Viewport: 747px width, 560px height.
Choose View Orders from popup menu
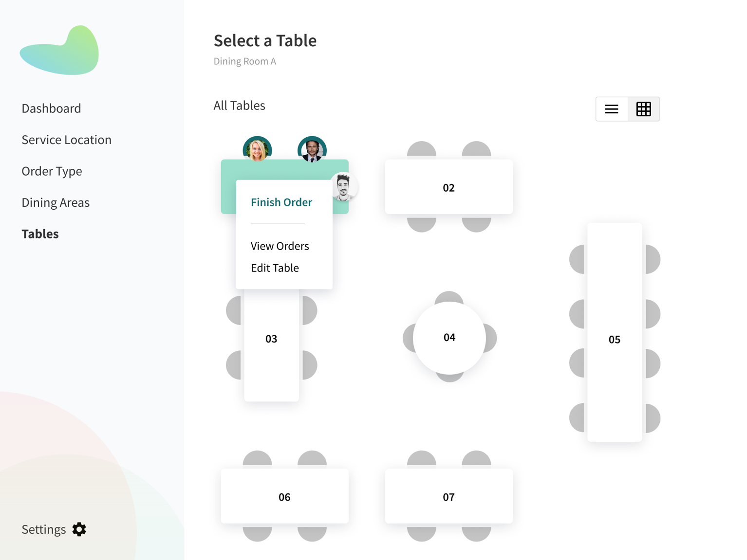[280, 246]
